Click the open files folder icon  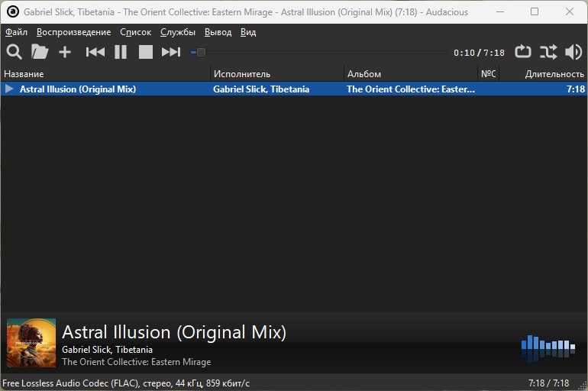point(39,52)
